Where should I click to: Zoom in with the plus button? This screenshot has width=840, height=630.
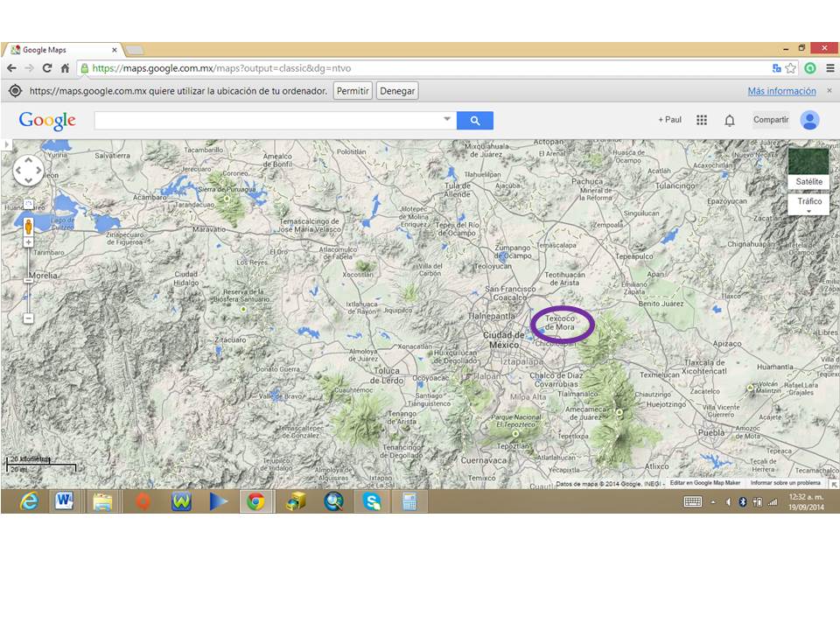28,242
